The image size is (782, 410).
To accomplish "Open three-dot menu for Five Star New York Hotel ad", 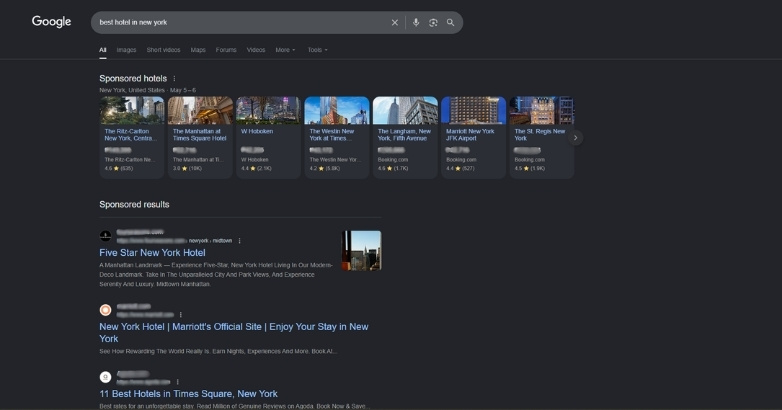I will pos(239,240).
